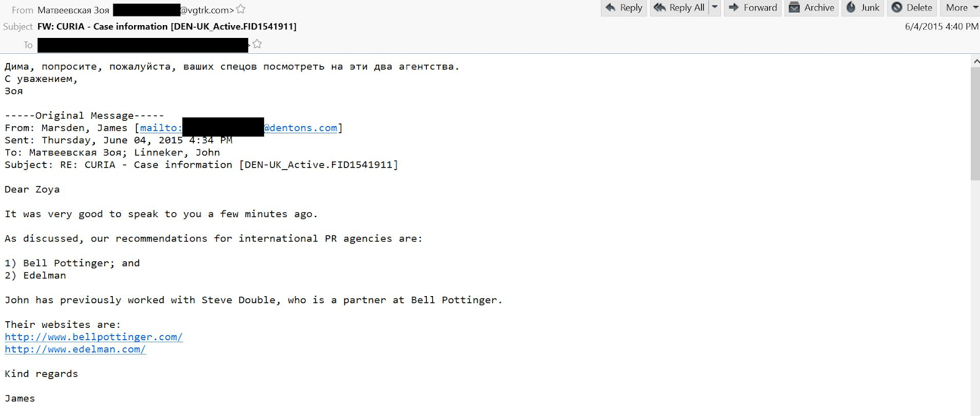
Task: Click the redacted To recipient field
Action: [x=143, y=45]
